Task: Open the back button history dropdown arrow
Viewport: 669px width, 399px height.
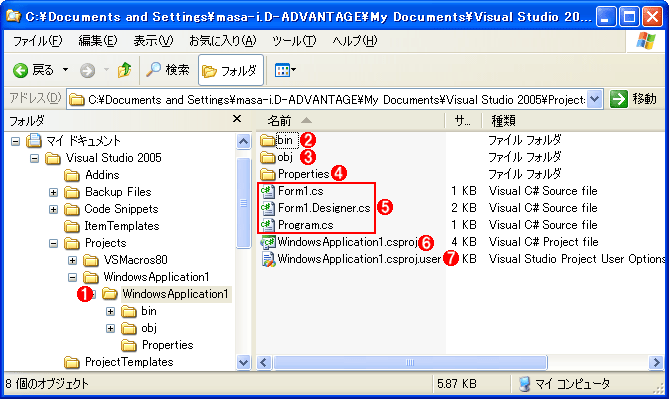Action: [x=65, y=70]
